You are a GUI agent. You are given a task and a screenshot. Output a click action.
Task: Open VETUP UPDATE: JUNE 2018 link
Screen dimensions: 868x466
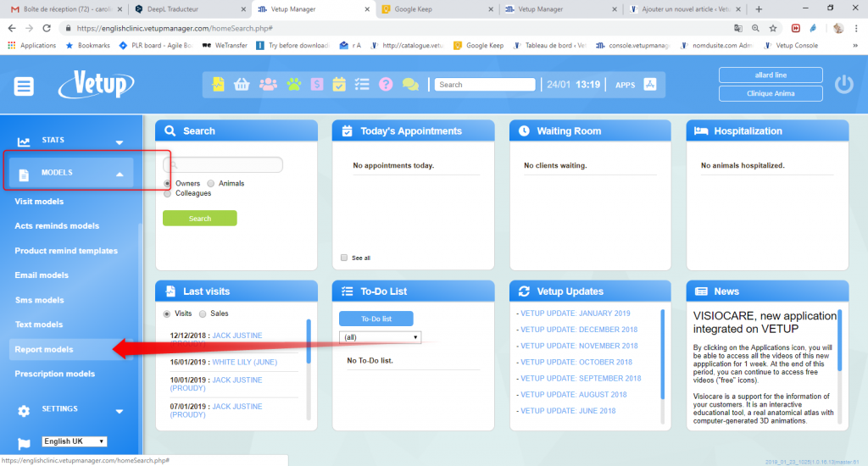(568, 411)
